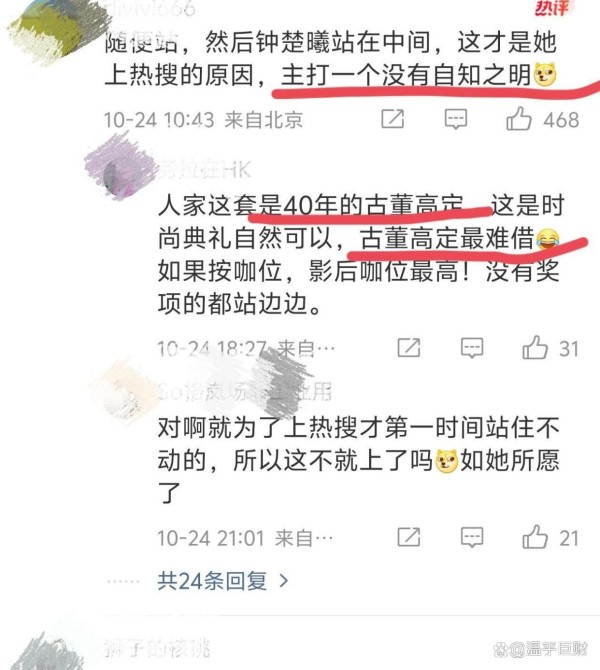Share the 10-24 18:27 reply
Image resolution: width=600 pixels, height=670 pixels.
point(409,347)
